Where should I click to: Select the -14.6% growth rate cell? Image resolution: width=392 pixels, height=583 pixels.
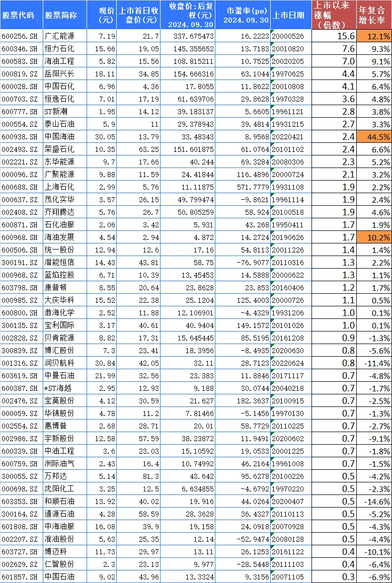pos(374,502)
